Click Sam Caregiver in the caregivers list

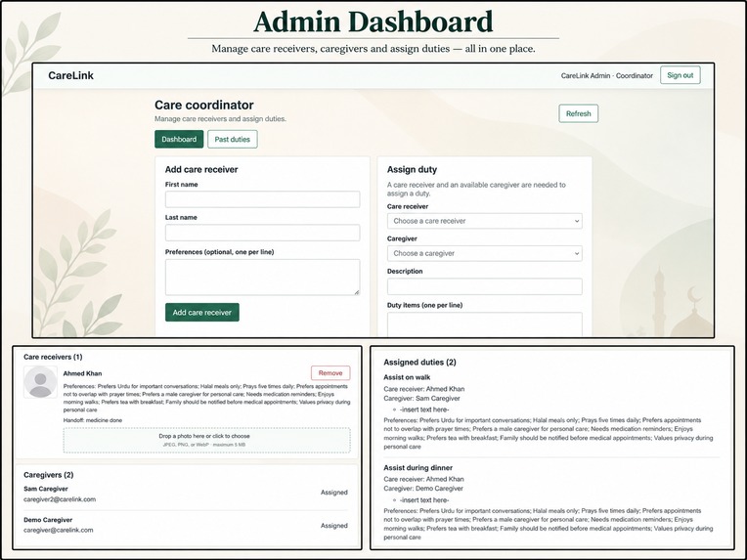coord(46,489)
